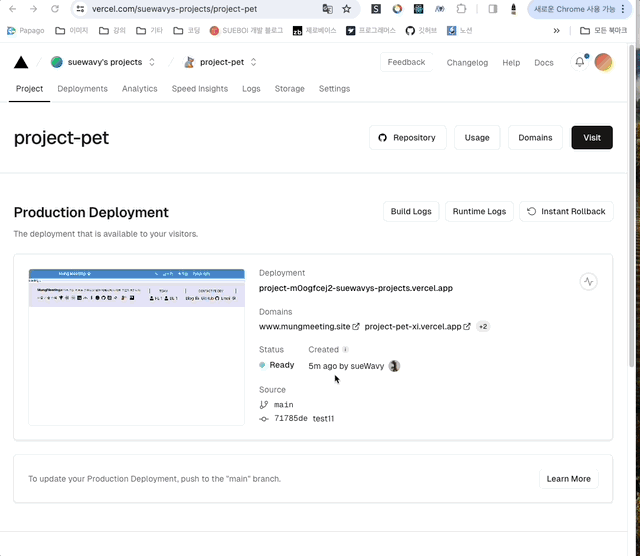Click the translate page icon
Image resolution: width=640 pixels, height=556 pixels.
point(327,9)
